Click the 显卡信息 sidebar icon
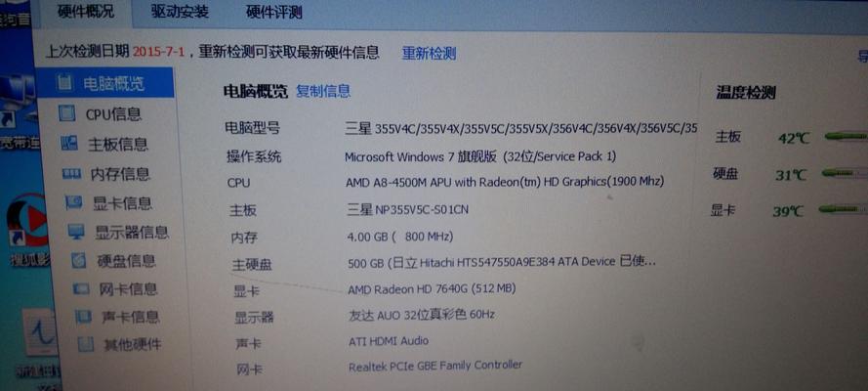Screen dimensions: 868x391 tap(73, 202)
